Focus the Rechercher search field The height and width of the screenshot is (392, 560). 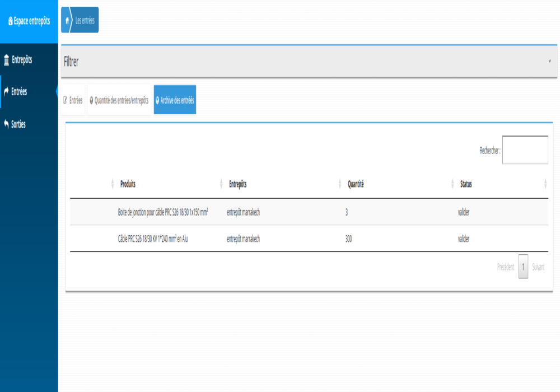pyautogui.click(x=525, y=150)
